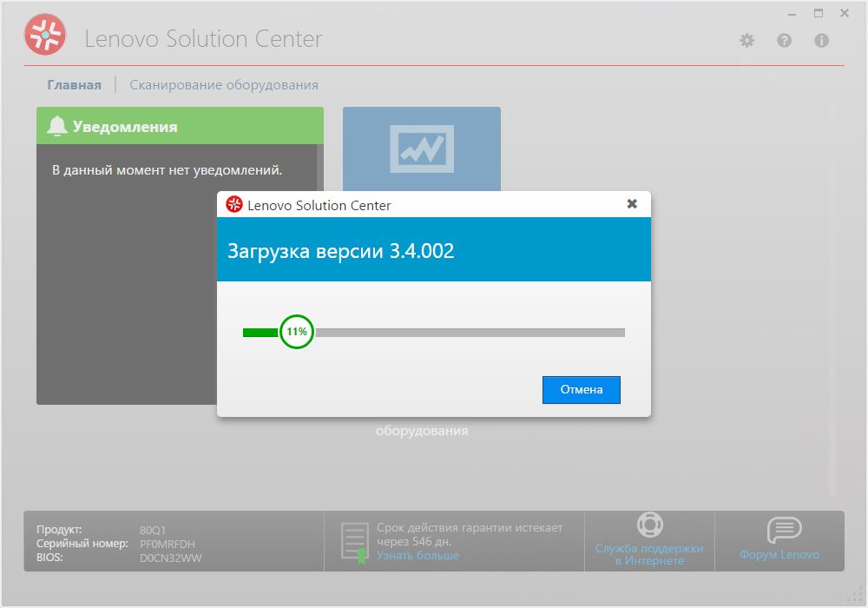Click the 11% progress indicator circle
Screen dimensions: 868x608
pos(297,332)
